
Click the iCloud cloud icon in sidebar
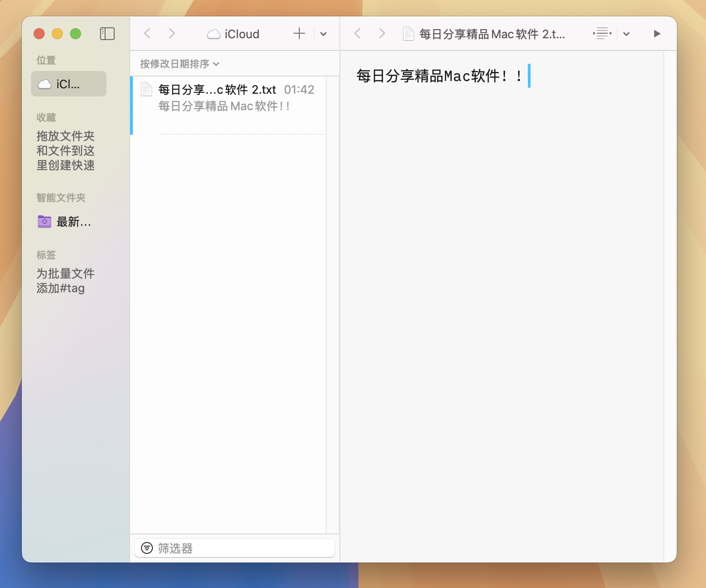(x=44, y=84)
